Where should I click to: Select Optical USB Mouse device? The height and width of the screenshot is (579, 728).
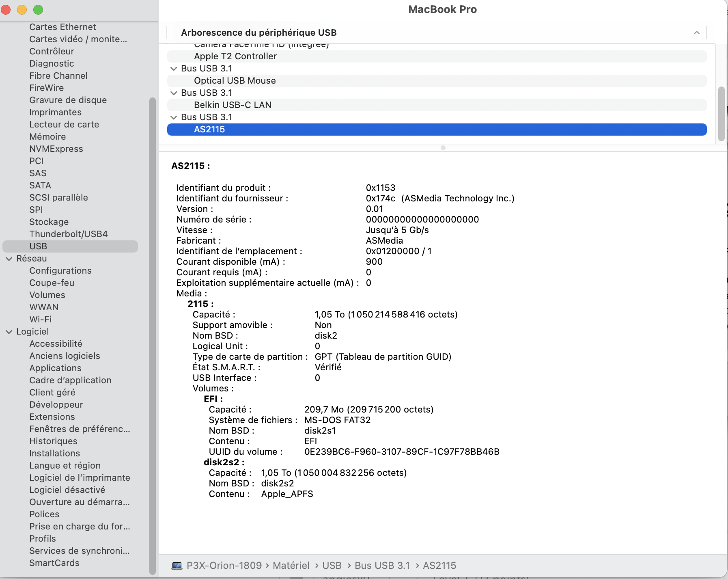[437, 81]
